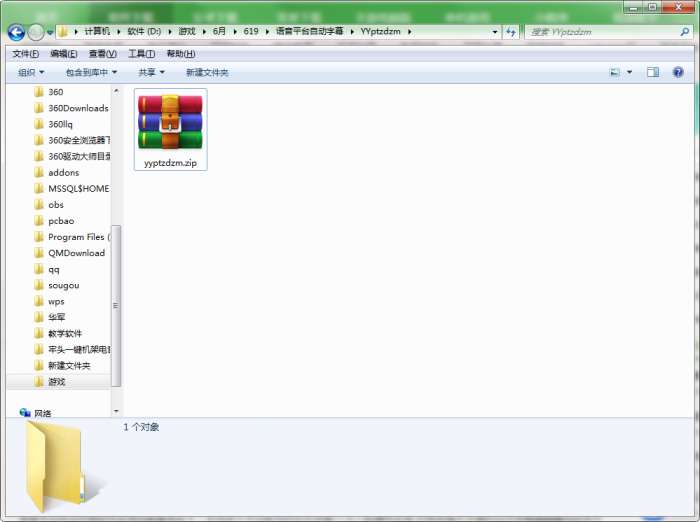Select 软件 (D:) in the address path
Image resolution: width=700 pixels, height=522 pixels.
tap(144, 31)
